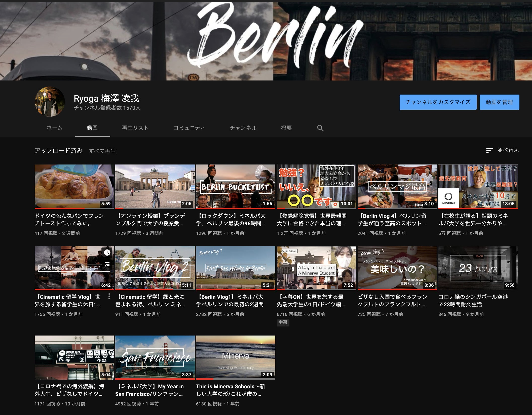Viewport: 532px width, 415px height.
Task: Click チャンネルをカスタマイズ button
Action: point(438,102)
